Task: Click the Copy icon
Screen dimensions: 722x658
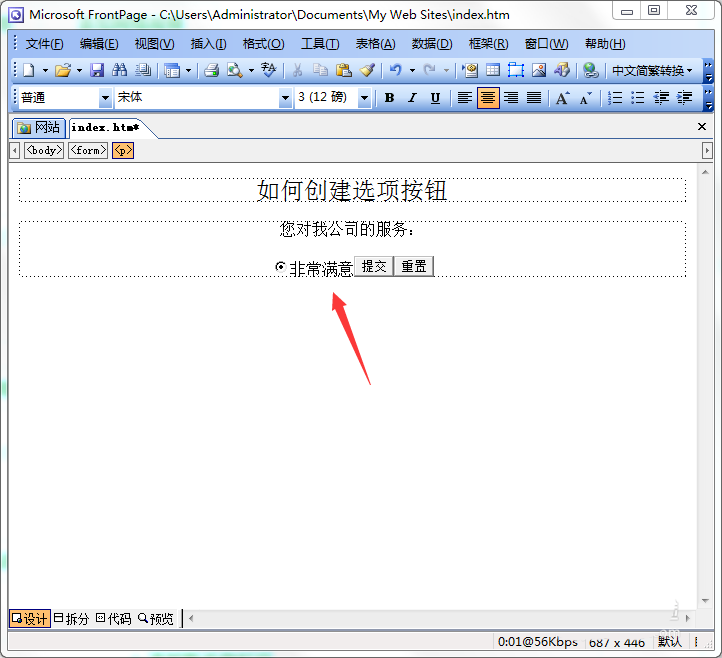Action: click(x=320, y=70)
